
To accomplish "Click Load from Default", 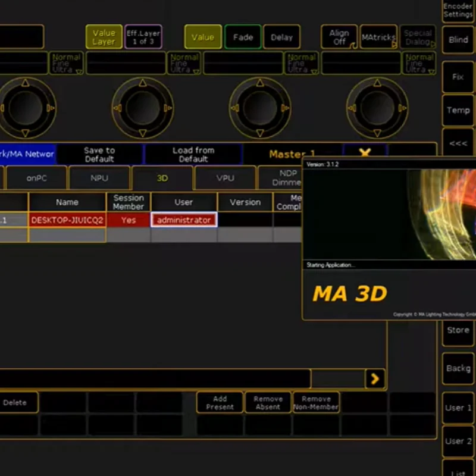I will tap(193, 155).
